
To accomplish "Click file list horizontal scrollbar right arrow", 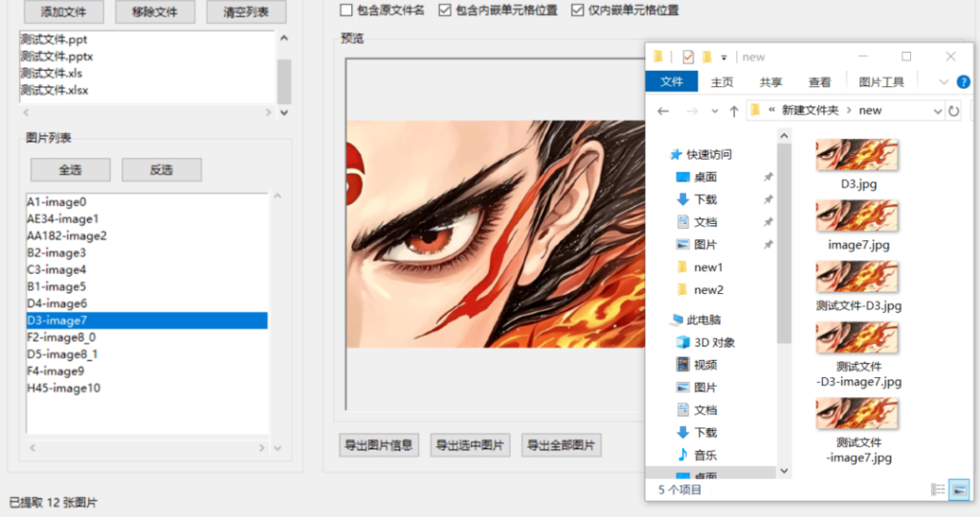I will tap(268, 113).
